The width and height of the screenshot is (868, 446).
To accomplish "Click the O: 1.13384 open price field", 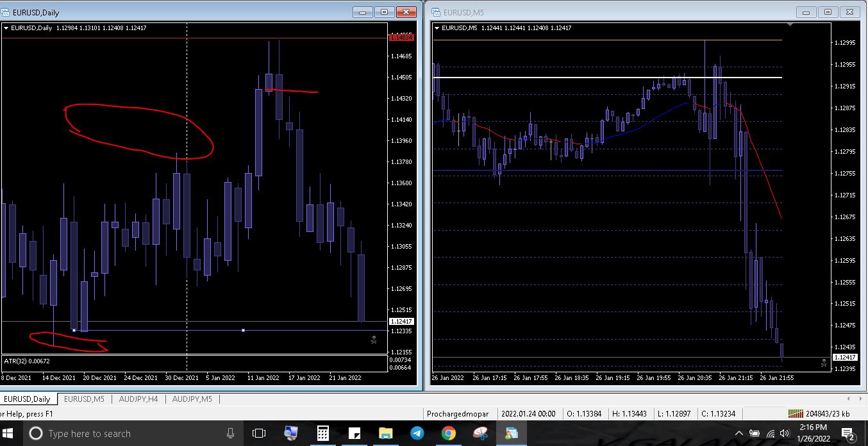I will coord(583,414).
